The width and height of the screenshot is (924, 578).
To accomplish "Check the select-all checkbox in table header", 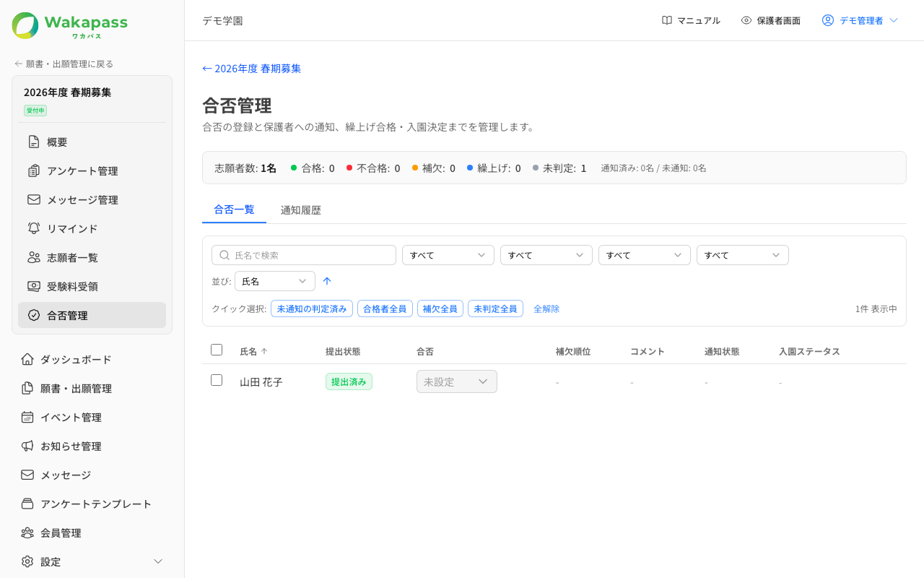I will [x=217, y=350].
